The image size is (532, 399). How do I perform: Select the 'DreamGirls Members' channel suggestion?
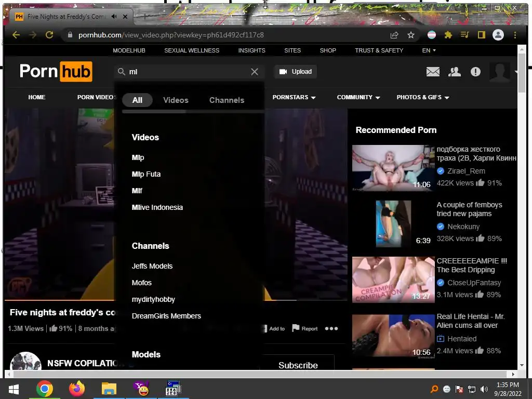point(166,316)
